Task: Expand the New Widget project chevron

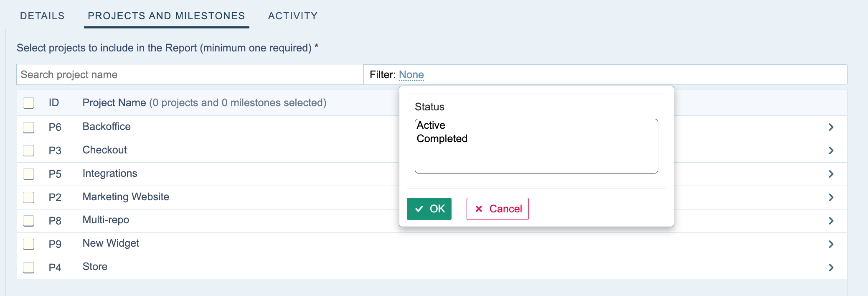Action: click(x=831, y=244)
